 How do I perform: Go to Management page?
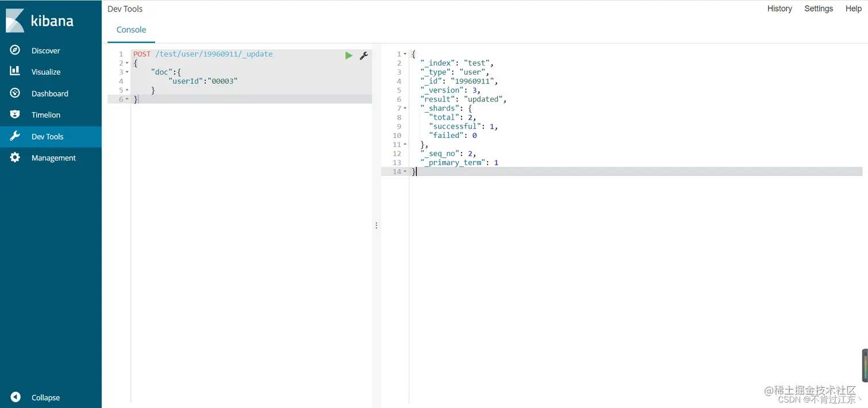(53, 158)
